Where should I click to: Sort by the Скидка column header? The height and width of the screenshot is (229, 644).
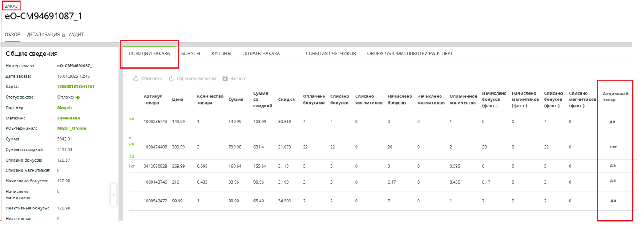pos(286,100)
